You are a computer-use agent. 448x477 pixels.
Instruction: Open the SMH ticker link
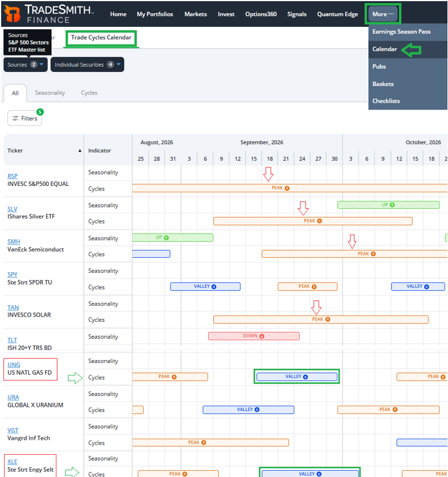14,241
